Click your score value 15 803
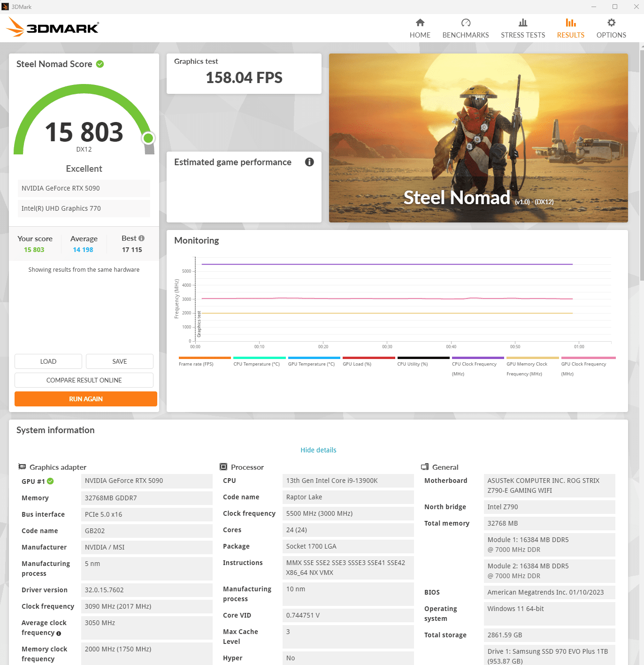 tap(34, 250)
